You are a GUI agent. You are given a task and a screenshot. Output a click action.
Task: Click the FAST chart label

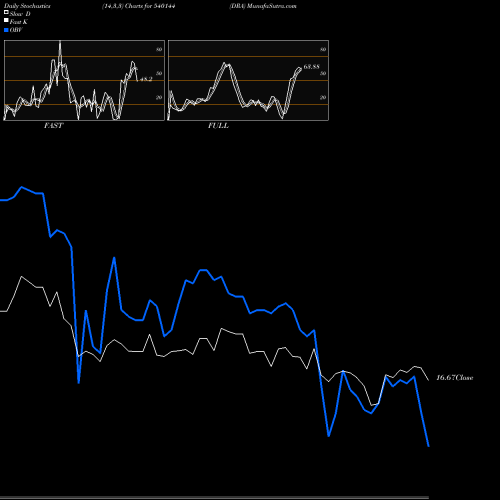tap(53, 126)
